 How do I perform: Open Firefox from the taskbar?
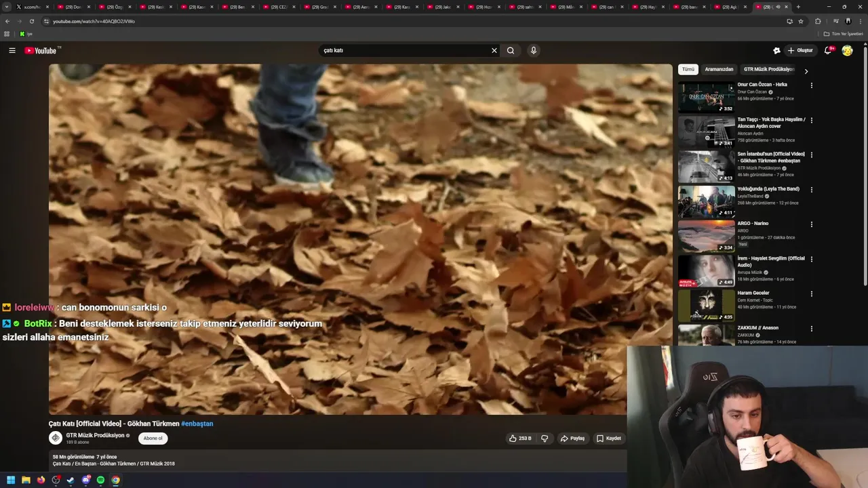(41, 480)
